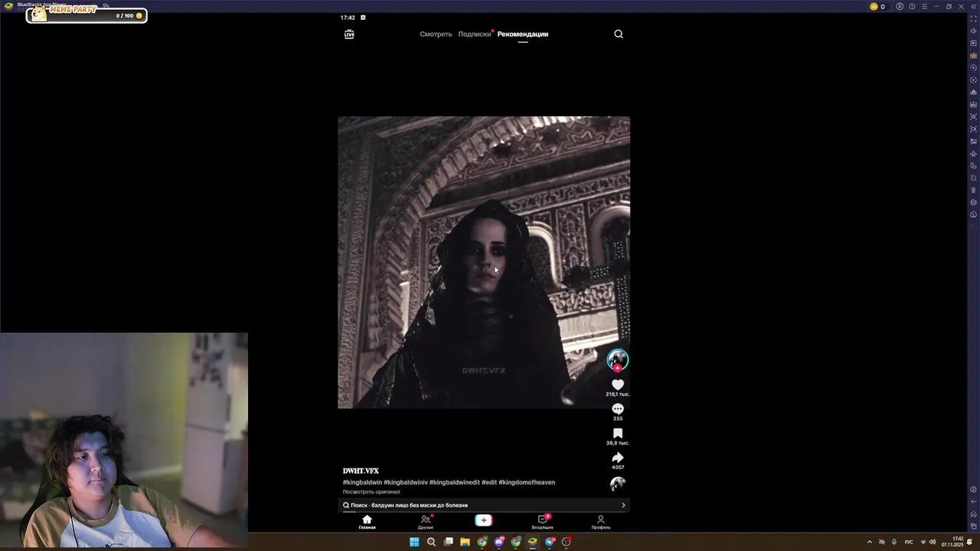The height and width of the screenshot is (551, 980).
Task: Open the Windows Start button
Action: (x=414, y=542)
